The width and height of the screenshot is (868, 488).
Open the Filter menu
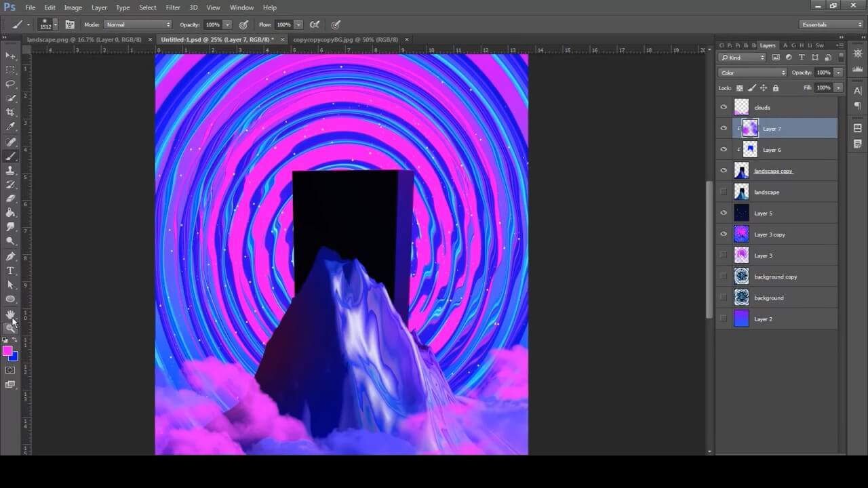173,7
